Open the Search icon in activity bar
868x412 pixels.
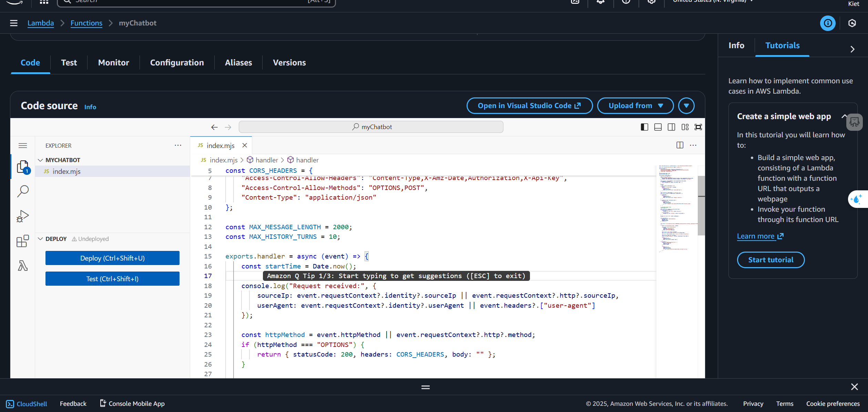point(23,191)
